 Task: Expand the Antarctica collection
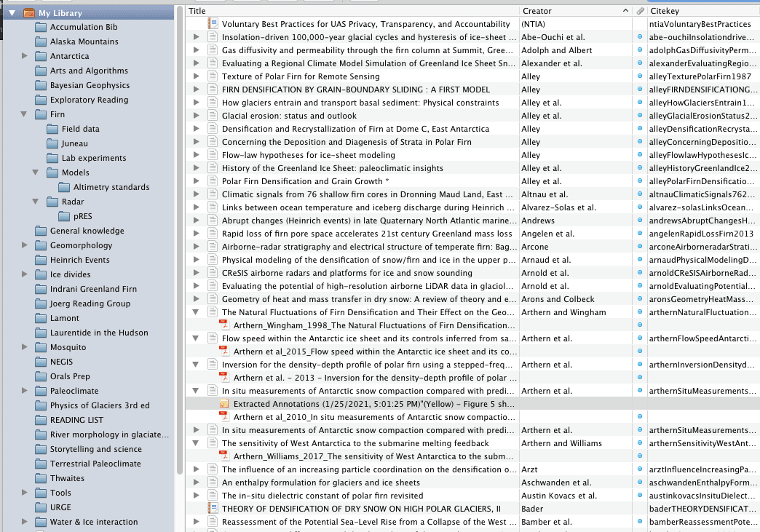click(x=25, y=56)
